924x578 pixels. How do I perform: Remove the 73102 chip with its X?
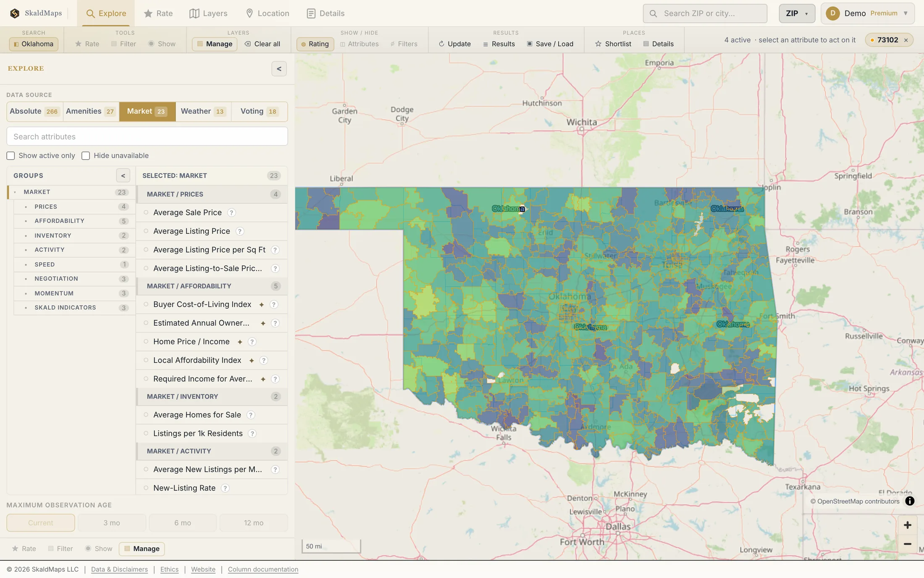click(x=906, y=40)
